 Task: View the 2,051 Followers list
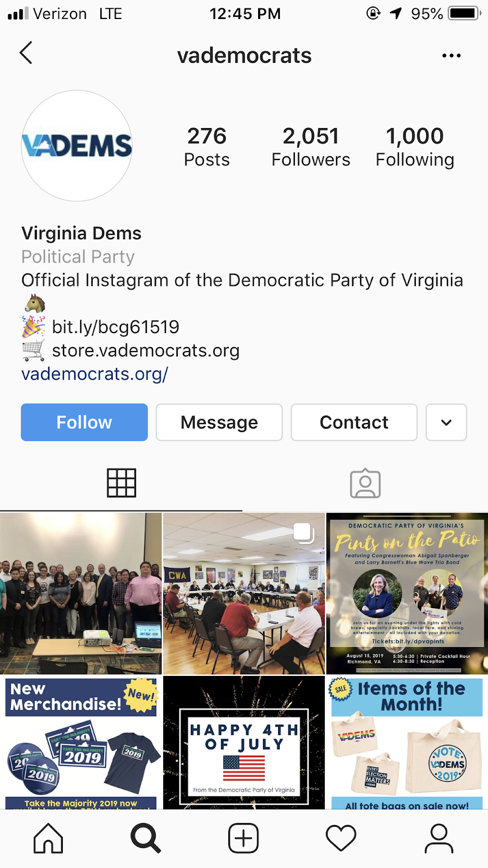[311, 146]
